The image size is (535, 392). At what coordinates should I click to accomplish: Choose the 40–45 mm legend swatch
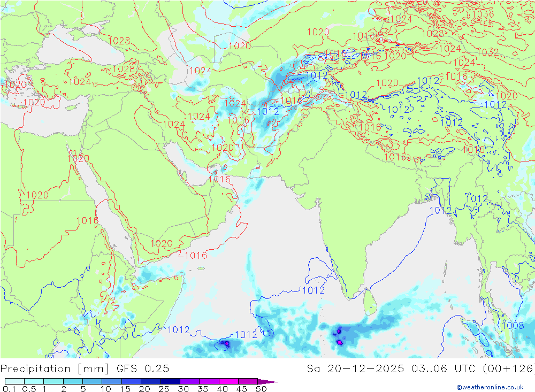[x=228, y=381]
